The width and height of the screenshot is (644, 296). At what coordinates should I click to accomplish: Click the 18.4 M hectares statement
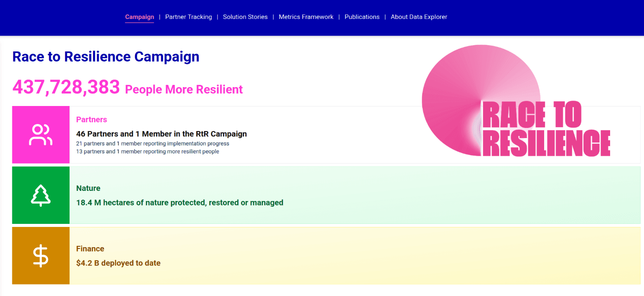coord(179,203)
